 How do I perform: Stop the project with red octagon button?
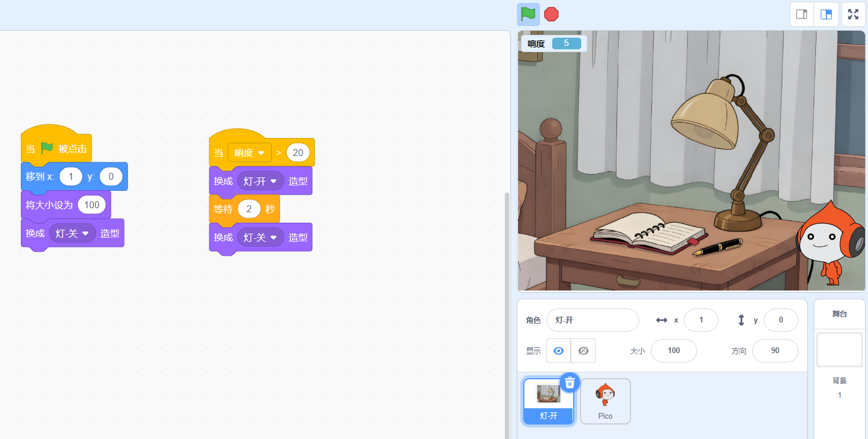pos(552,14)
